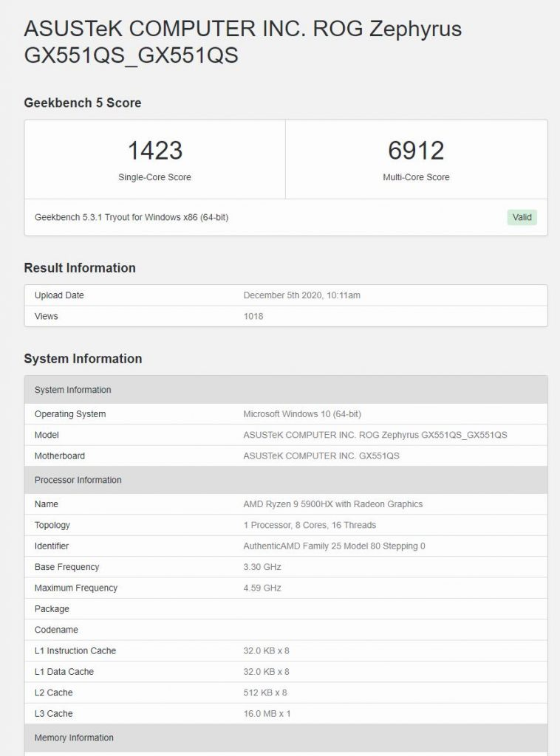This screenshot has width=560, height=756.
Task: Select AMD Ryzen 9 5900HX with Radeon Graphics
Action: 332,504
